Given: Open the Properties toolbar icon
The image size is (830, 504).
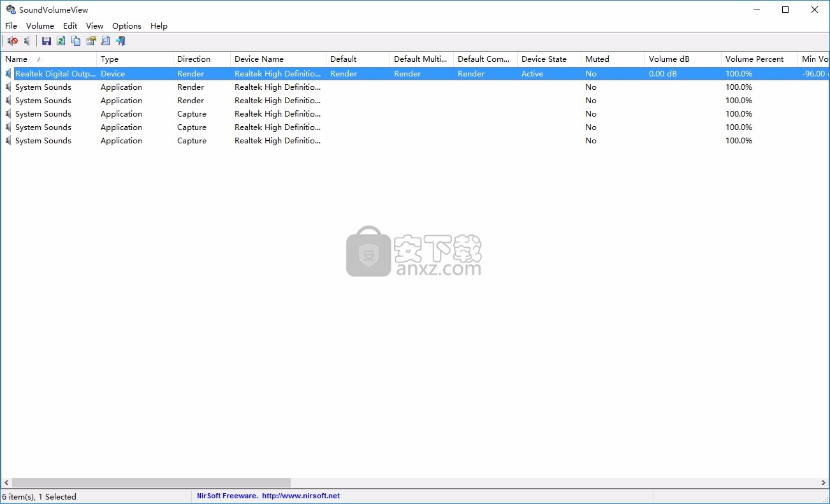Looking at the screenshot, I should click(91, 41).
